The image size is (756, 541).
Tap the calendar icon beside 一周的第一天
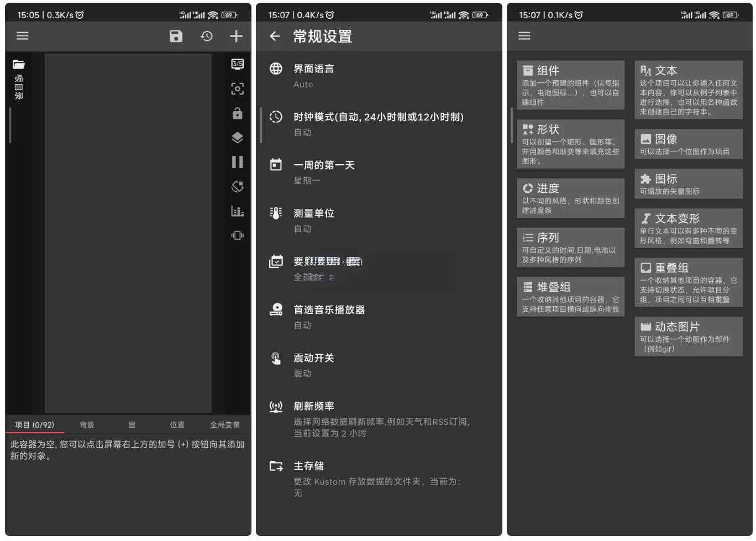276,165
